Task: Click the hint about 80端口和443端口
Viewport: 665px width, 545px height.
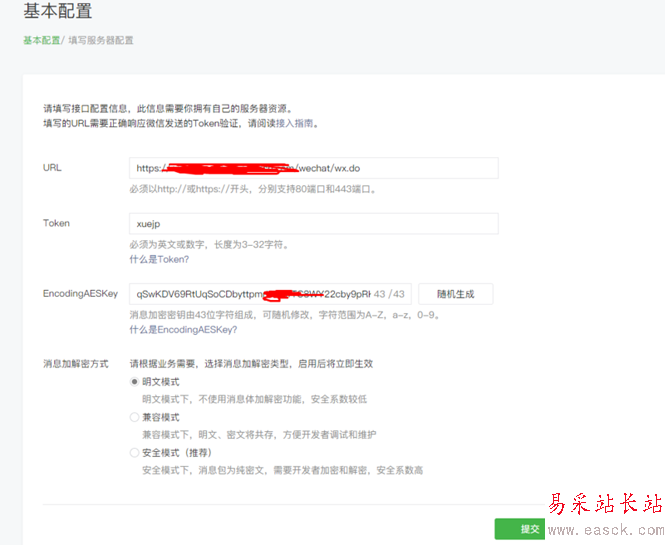Action: [x=253, y=189]
